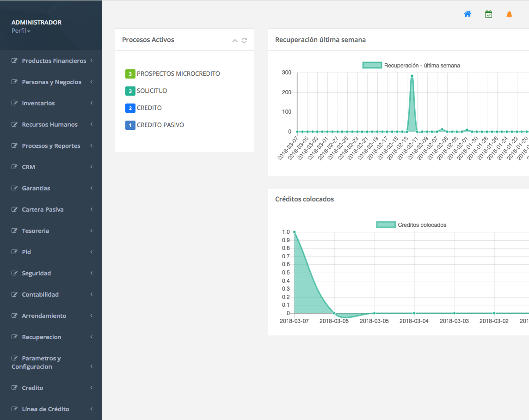Screen dimensions: 529x420
Task: Click the edit icon beside CRM
Action: point(15,167)
